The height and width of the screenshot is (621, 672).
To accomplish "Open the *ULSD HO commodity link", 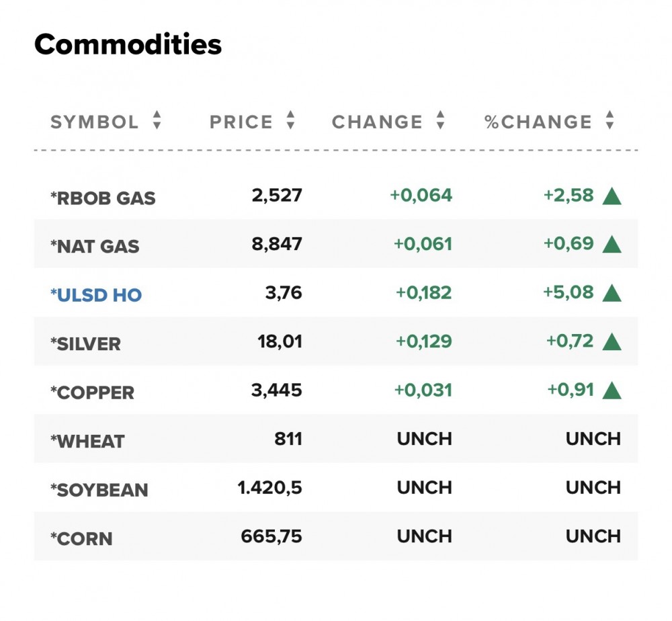I will click(96, 295).
